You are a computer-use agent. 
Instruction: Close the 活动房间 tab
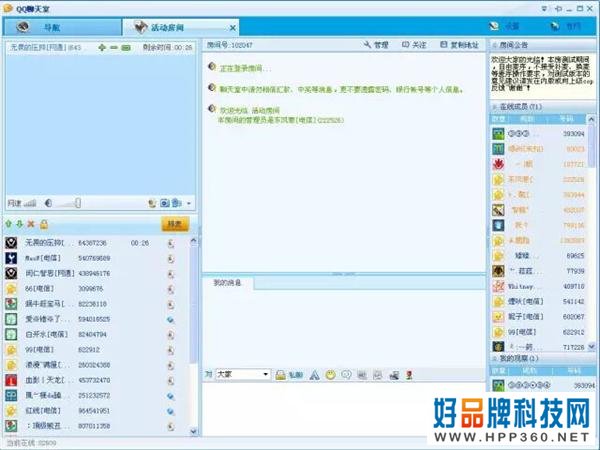coord(232,28)
